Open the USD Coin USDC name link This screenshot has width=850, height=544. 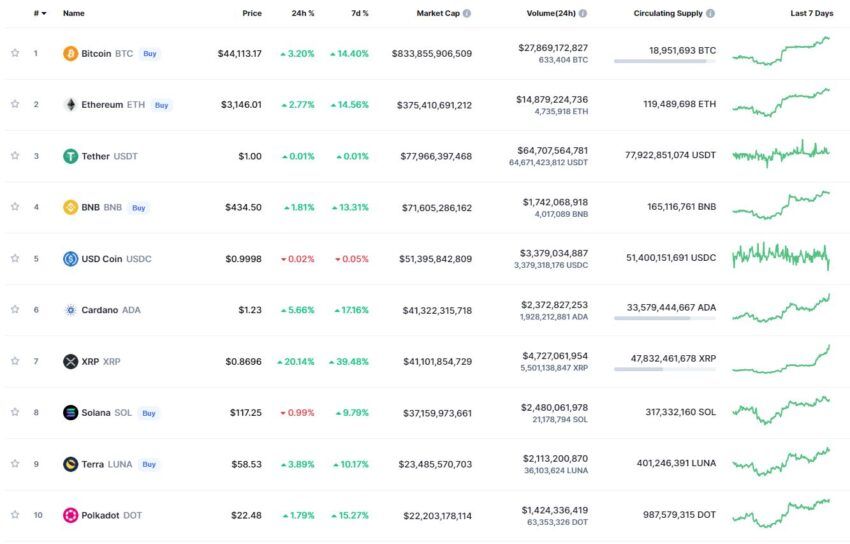point(117,259)
